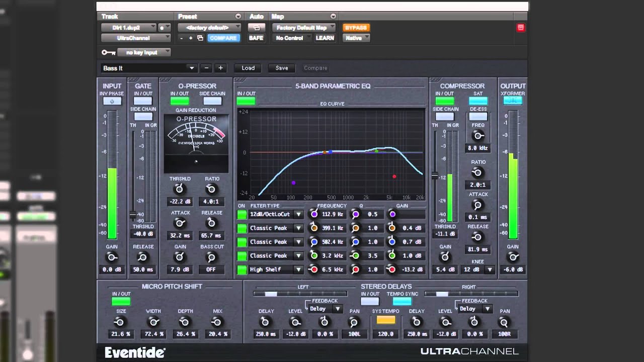Click the Compressor threshold fader handle
This screenshot has height=362, width=644.
click(435, 175)
